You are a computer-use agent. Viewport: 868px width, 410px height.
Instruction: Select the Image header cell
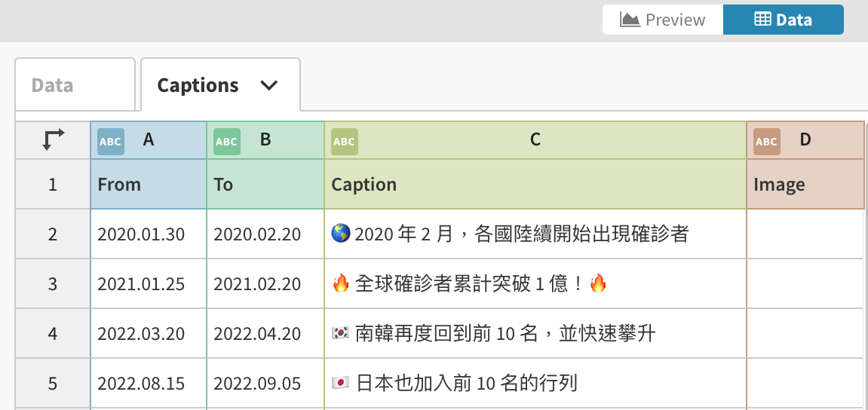805,185
